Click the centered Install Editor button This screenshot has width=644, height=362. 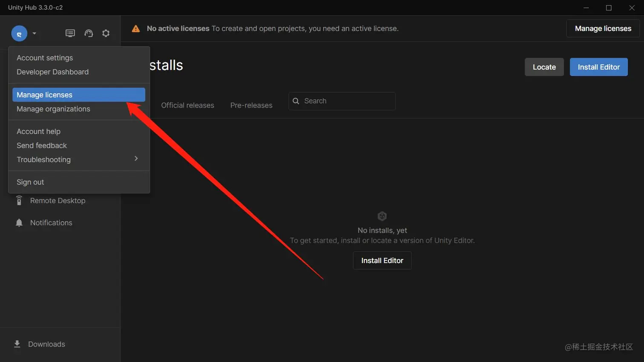[382, 260]
